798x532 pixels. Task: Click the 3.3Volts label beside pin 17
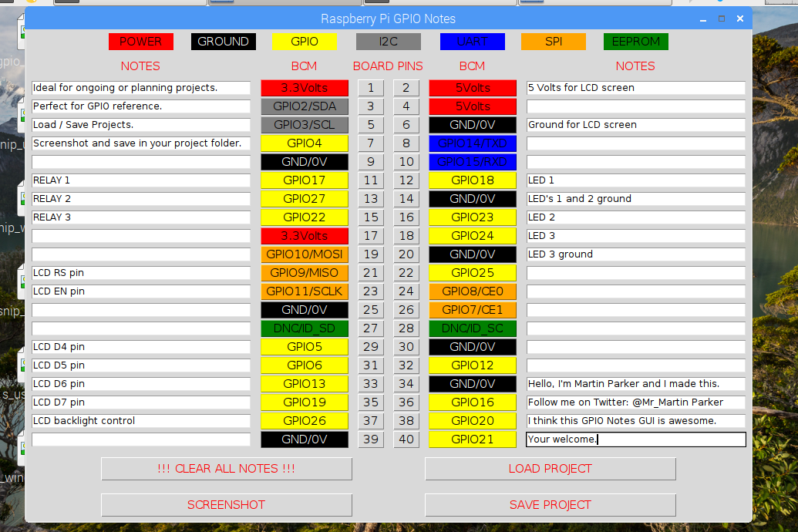pos(305,236)
